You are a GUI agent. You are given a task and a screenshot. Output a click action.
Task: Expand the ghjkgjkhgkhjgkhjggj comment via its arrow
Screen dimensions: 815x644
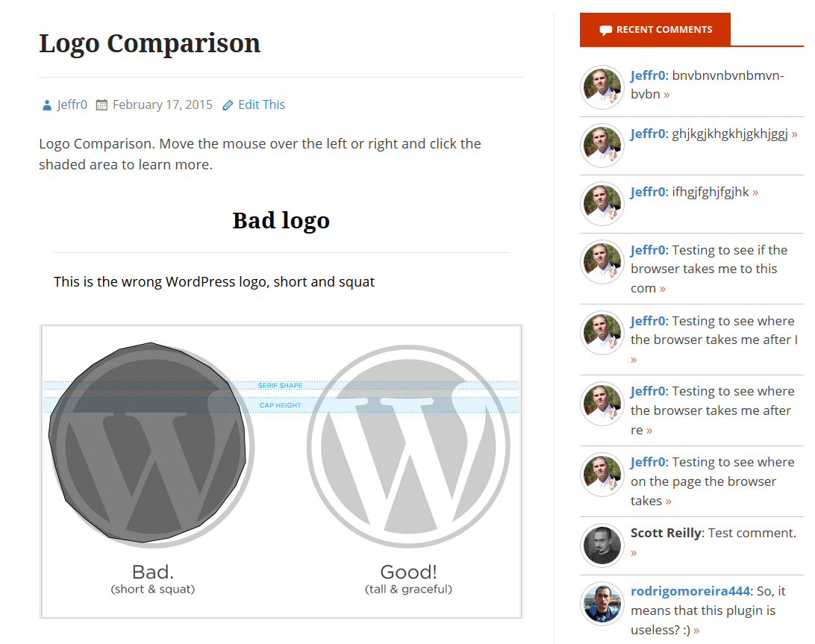point(794,134)
